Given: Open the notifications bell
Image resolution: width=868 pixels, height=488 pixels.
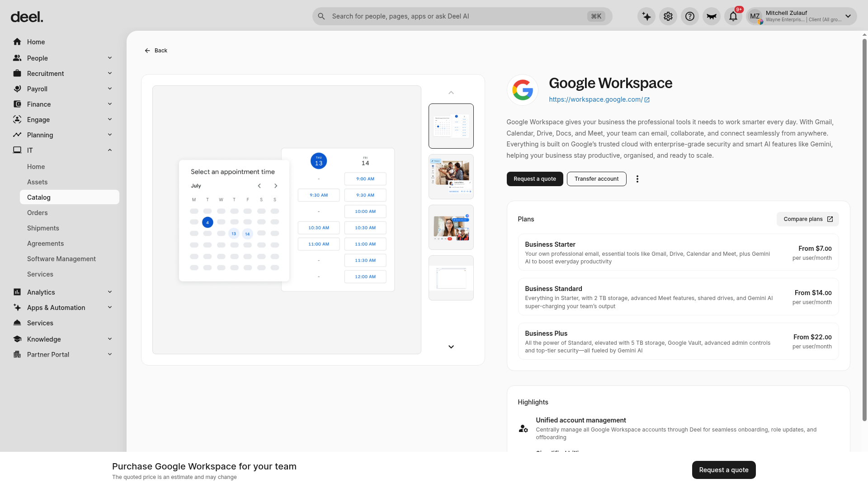Looking at the screenshot, I should tap(733, 17).
